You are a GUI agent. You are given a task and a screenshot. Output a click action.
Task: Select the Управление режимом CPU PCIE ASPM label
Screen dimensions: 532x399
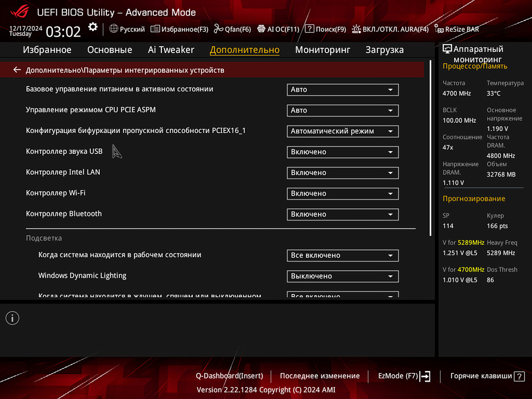coord(91,110)
